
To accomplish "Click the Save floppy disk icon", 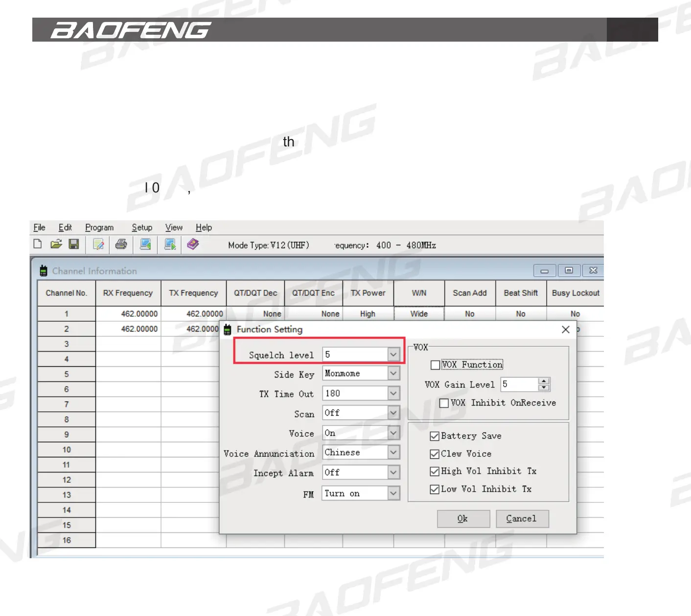I will tap(74, 244).
